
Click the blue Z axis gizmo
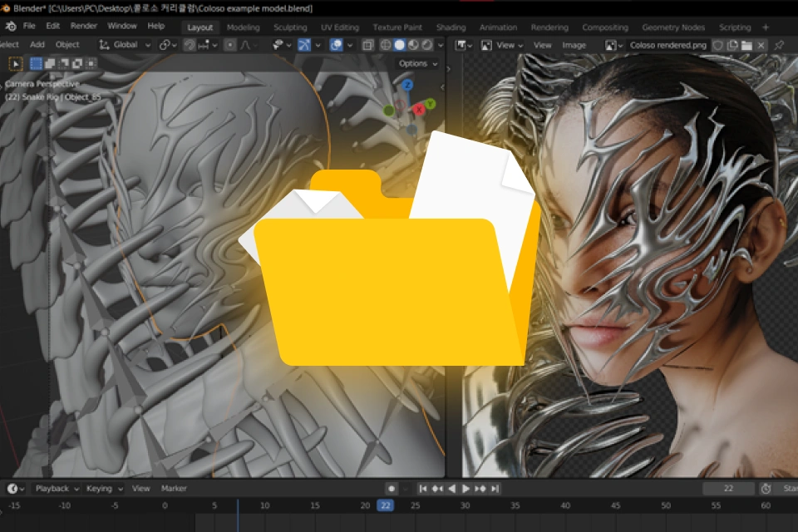tap(407, 85)
